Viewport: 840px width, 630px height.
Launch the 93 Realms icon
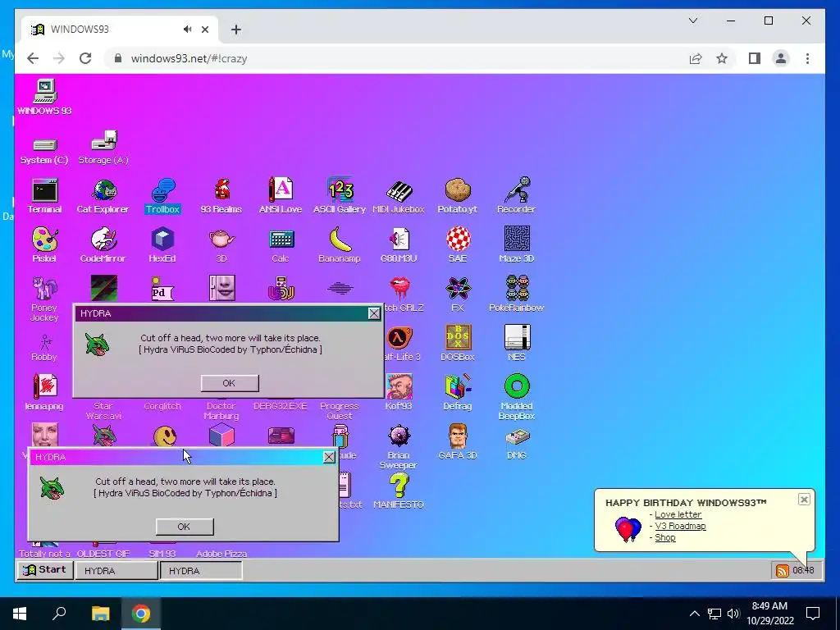click(x=221, y=196)
